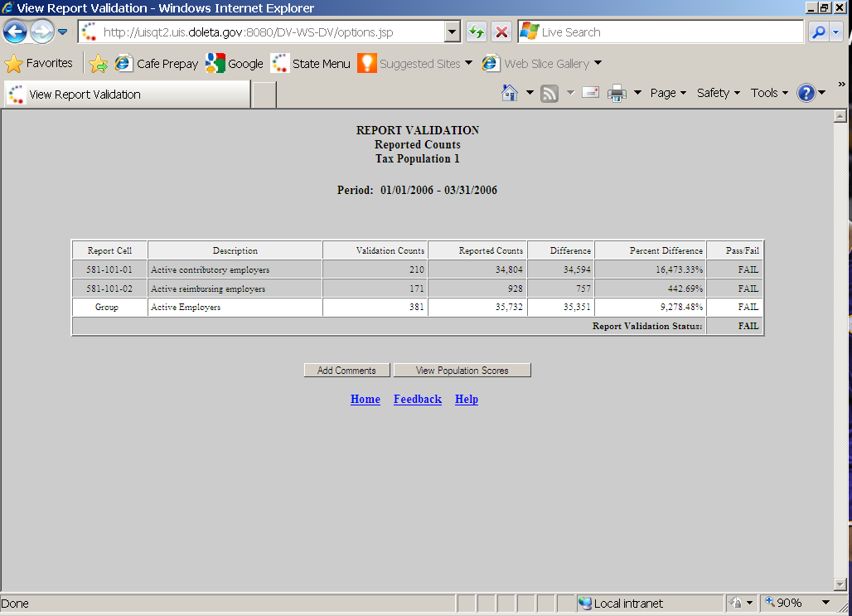Click the Refresh page icon

point(476,32)
